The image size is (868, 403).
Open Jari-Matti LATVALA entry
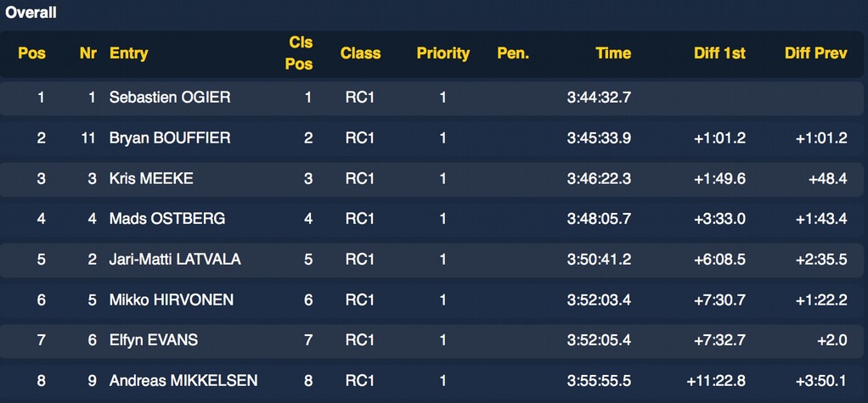[175, 260]
